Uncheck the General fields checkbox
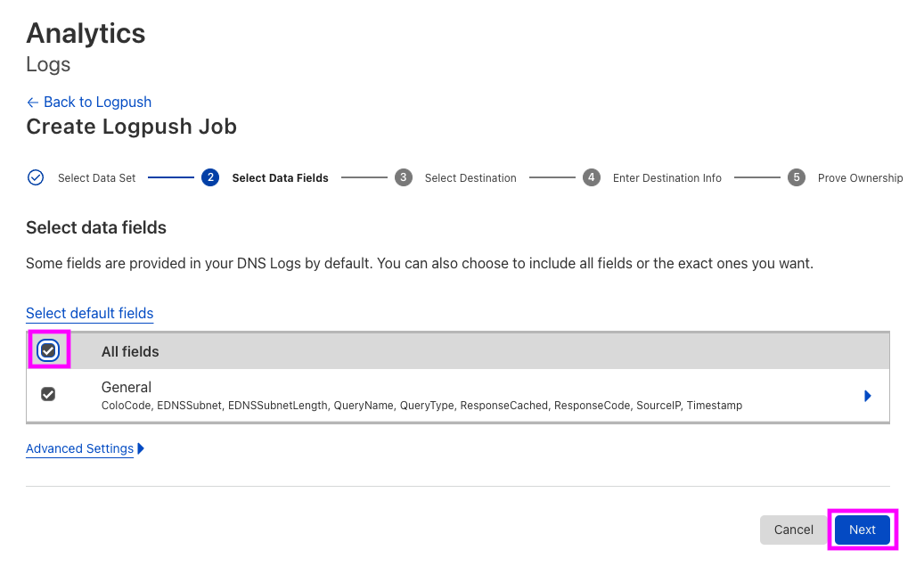The height and width of the screenshot is (575, 924). point(48,393)
